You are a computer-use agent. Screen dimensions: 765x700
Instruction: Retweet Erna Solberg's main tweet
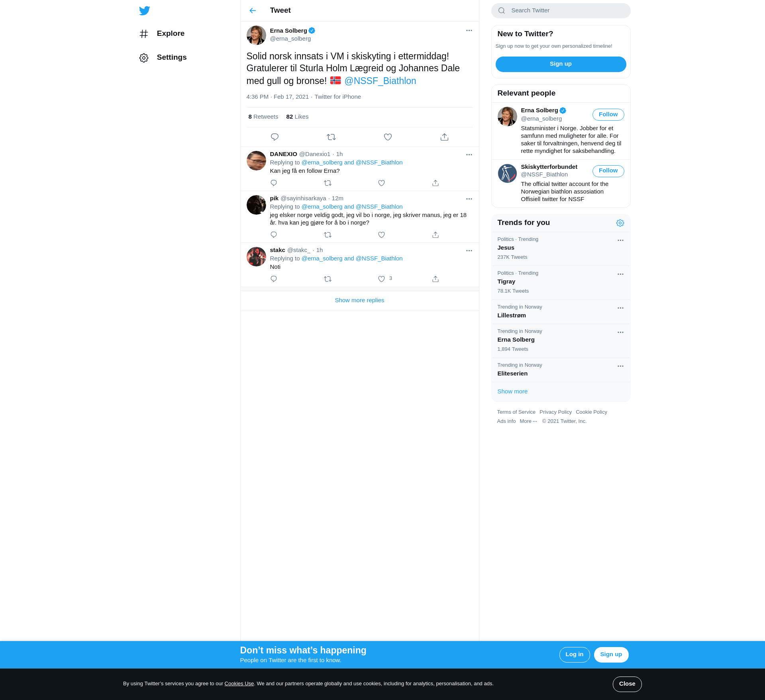(331, 137)
